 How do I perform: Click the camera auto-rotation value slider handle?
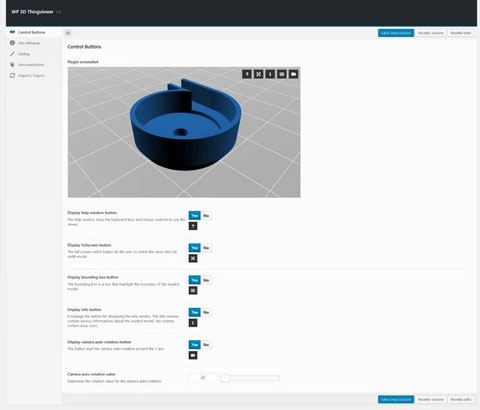[225, 378]
